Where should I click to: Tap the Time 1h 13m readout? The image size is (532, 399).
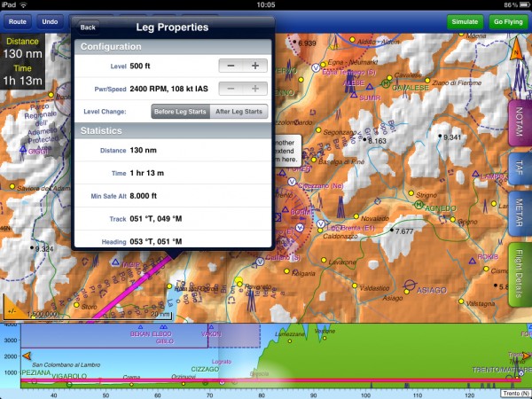pos(23,76)
